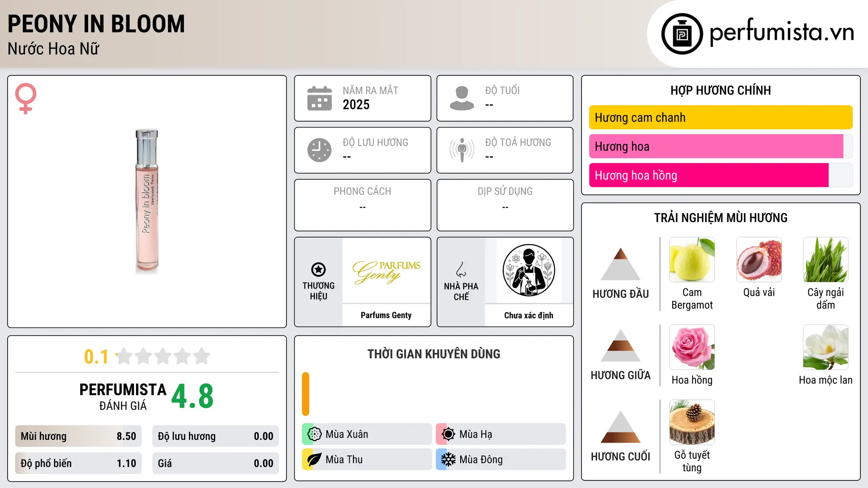This screenshot has height=488, width=868.
Task: Click the DỊP SỬ DỤNG label
Action: 505,191
